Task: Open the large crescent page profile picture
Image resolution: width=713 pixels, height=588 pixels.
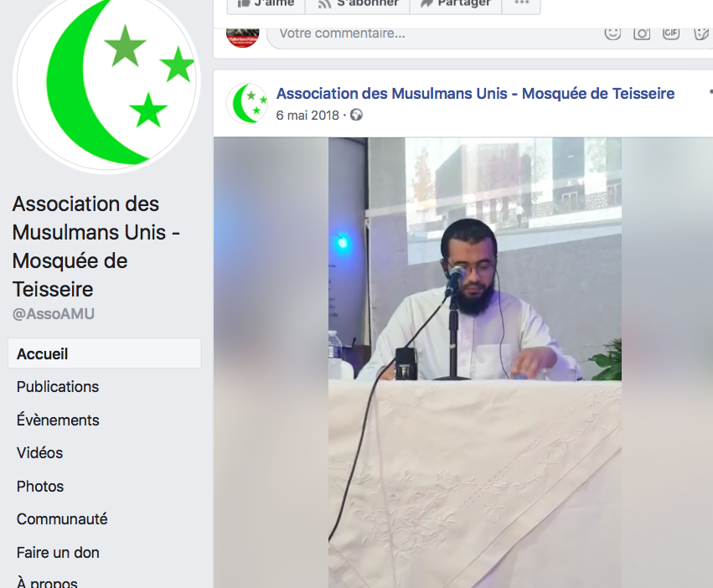Action: [x=107, y=82]
